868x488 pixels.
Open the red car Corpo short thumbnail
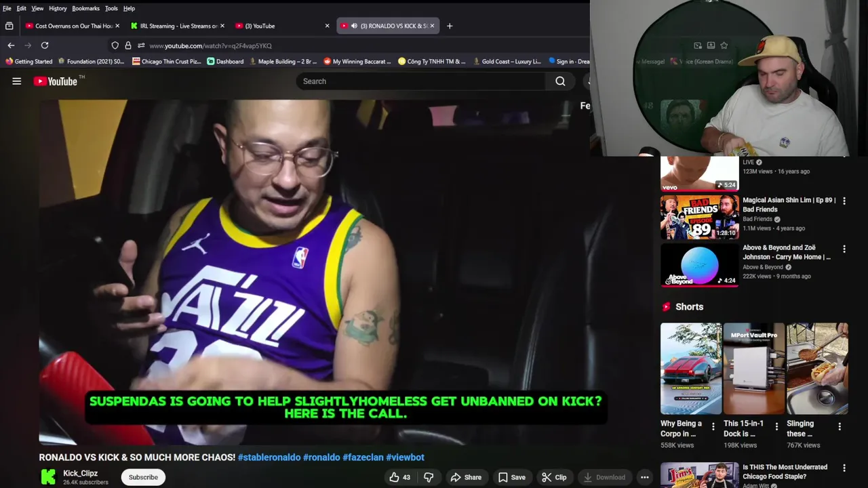[691, 369]
